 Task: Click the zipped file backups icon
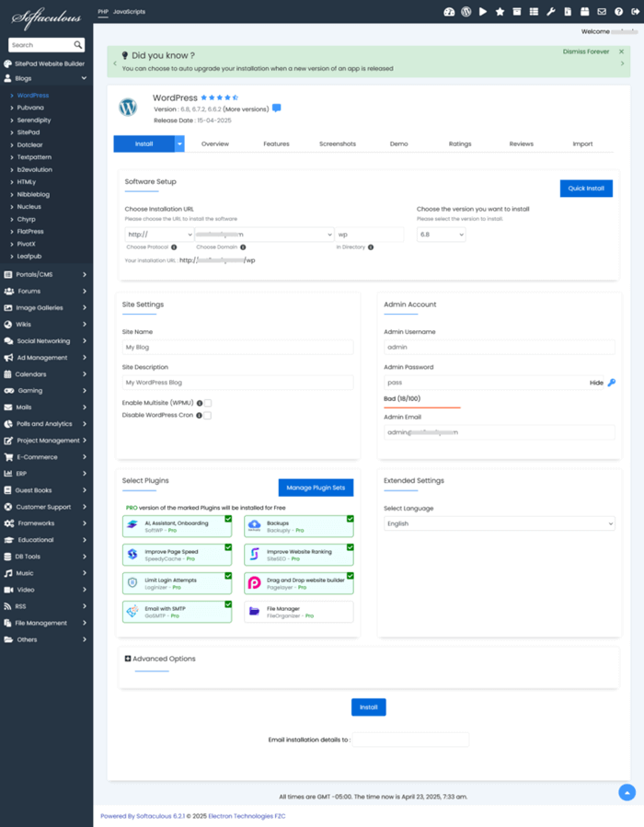[568, 12]
